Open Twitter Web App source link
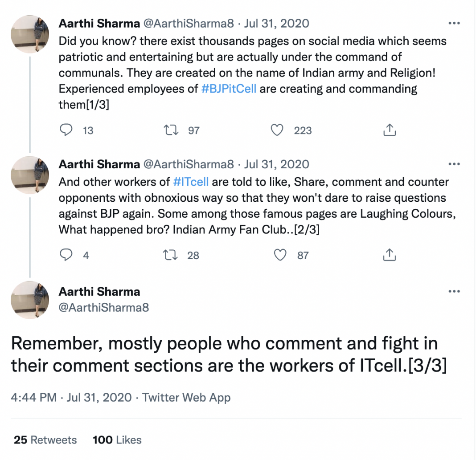Screen dimensions: 476x460 click(186, 398)
